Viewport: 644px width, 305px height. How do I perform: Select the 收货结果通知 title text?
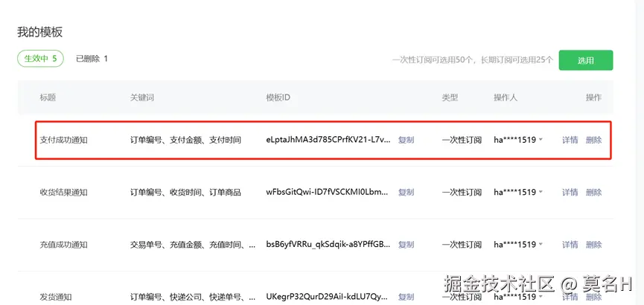(x=64, y=192)
